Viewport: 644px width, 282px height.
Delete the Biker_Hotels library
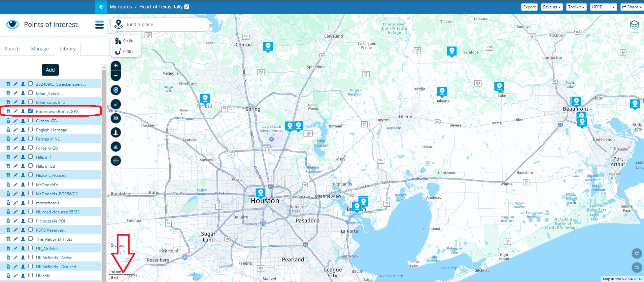(8, 93)
